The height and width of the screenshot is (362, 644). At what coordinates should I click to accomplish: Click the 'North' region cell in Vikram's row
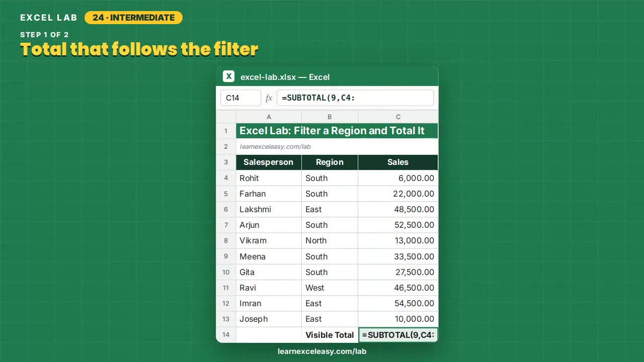(330, 240)
